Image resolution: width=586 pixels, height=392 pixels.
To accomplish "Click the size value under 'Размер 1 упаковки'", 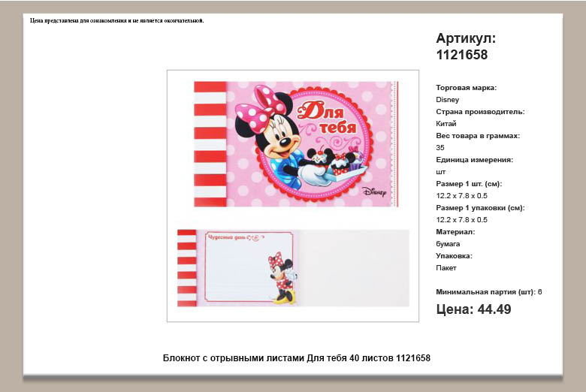I will 461,220.
